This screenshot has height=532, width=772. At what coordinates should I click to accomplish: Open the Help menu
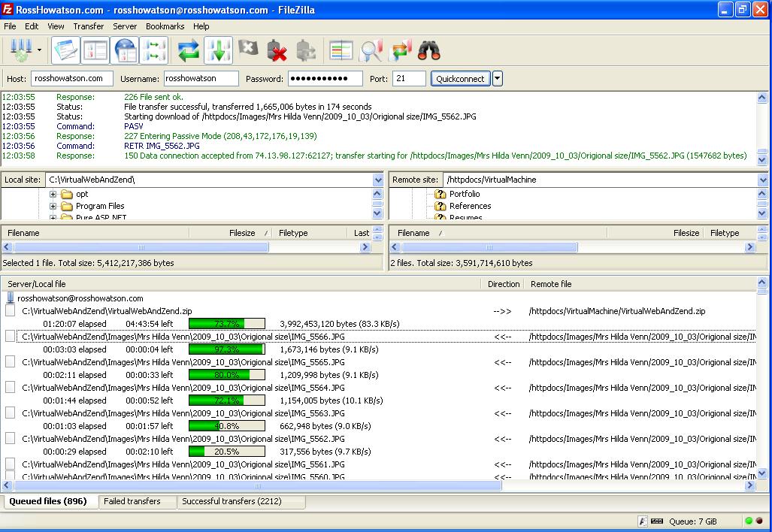[x=201, y=26]
